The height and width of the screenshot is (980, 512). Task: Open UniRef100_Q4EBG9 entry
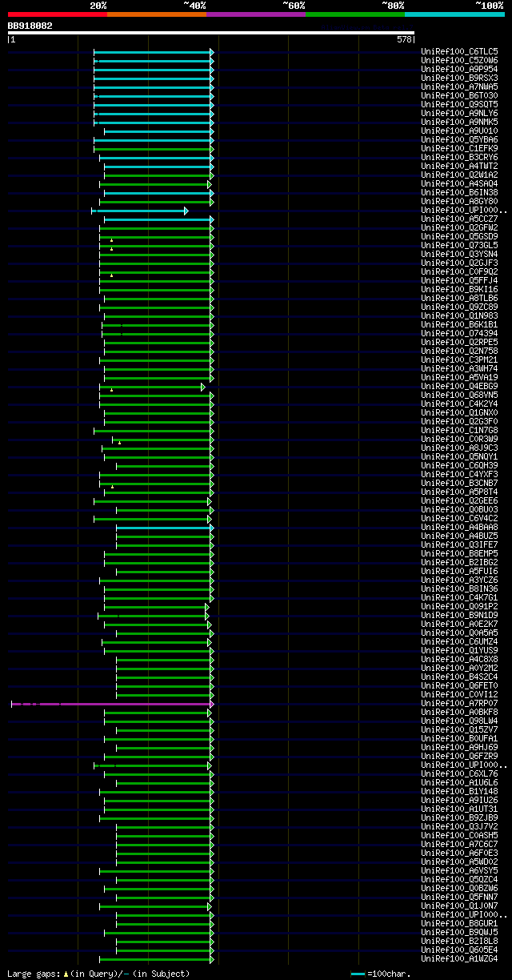[x=459, y=387]
